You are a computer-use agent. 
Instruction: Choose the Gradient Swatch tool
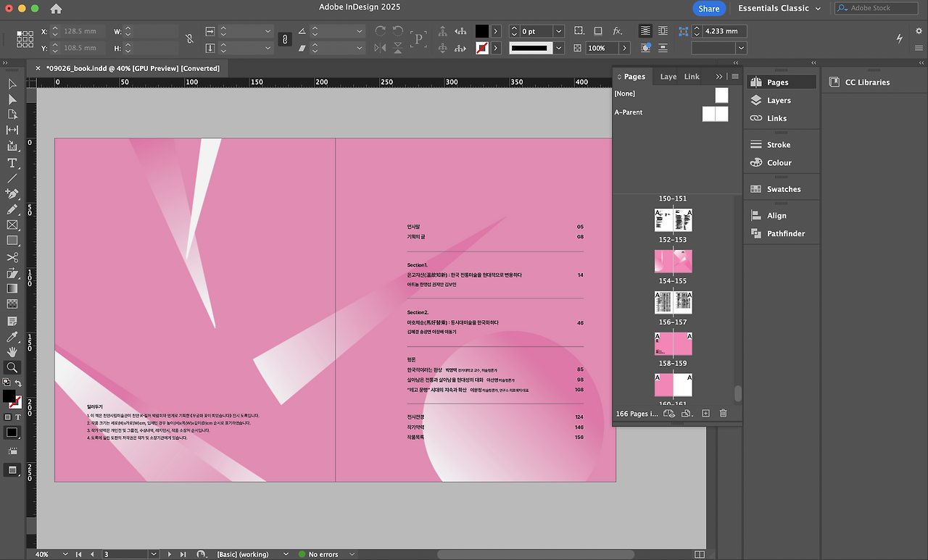click(x=12, y=289)
